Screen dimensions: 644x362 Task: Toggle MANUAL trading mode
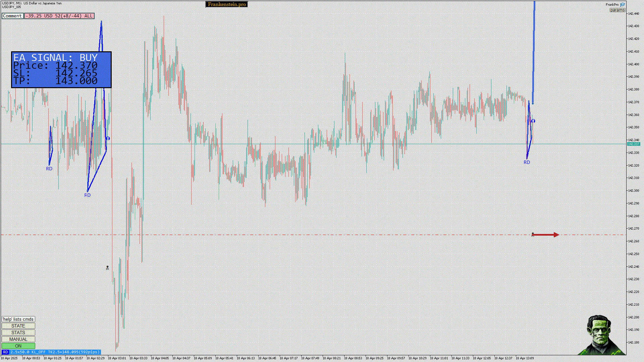pyautogui.click(x=18, y=339)
